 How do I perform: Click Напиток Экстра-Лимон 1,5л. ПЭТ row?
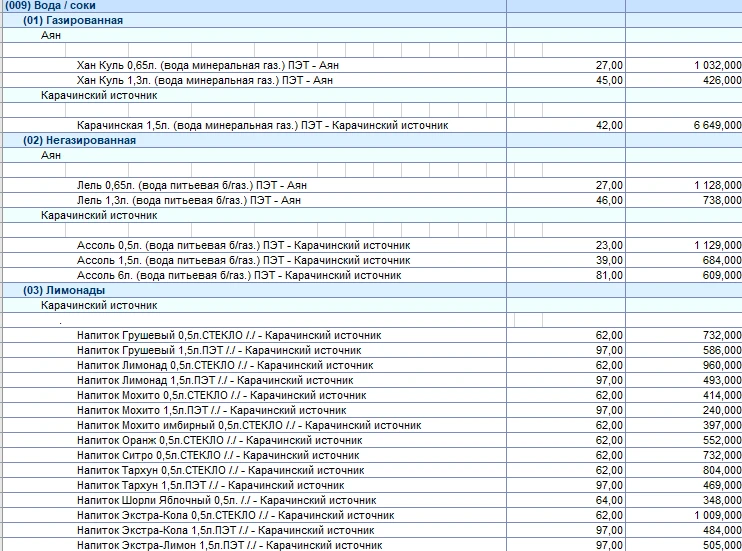click(x=229, y=545)
